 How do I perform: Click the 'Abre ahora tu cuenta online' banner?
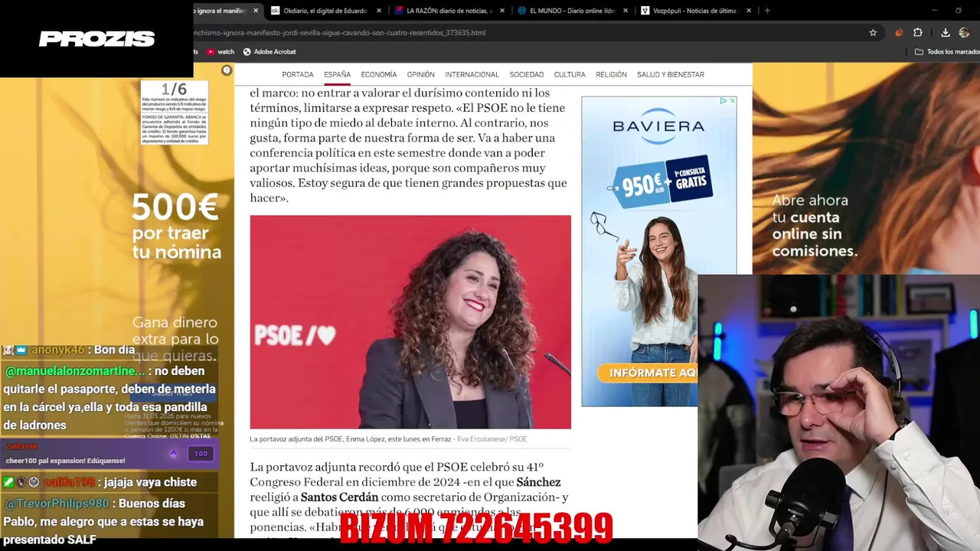click(814, 225)
